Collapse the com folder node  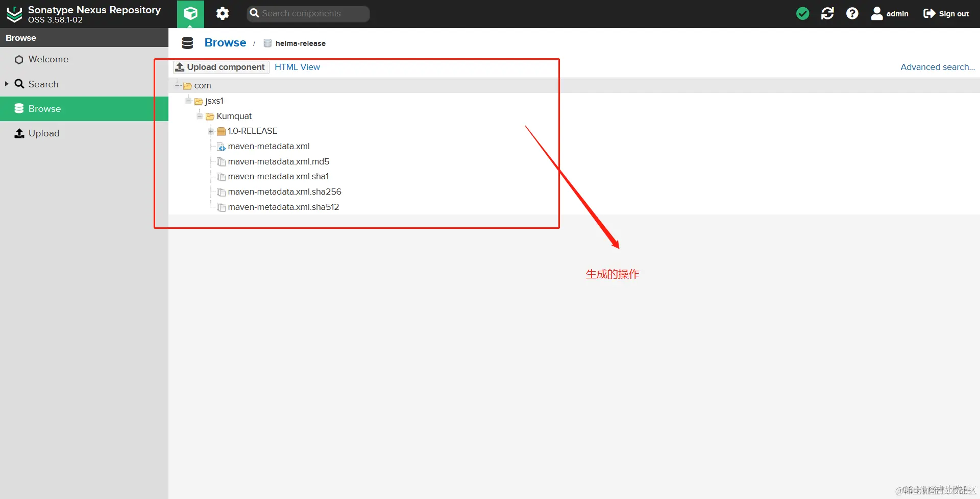click(177, 85)
